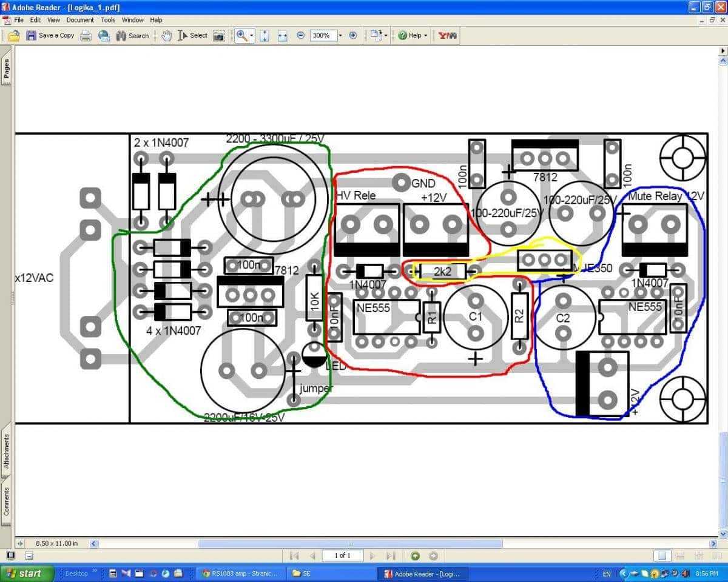Go to the previous page

coord(312,555)
